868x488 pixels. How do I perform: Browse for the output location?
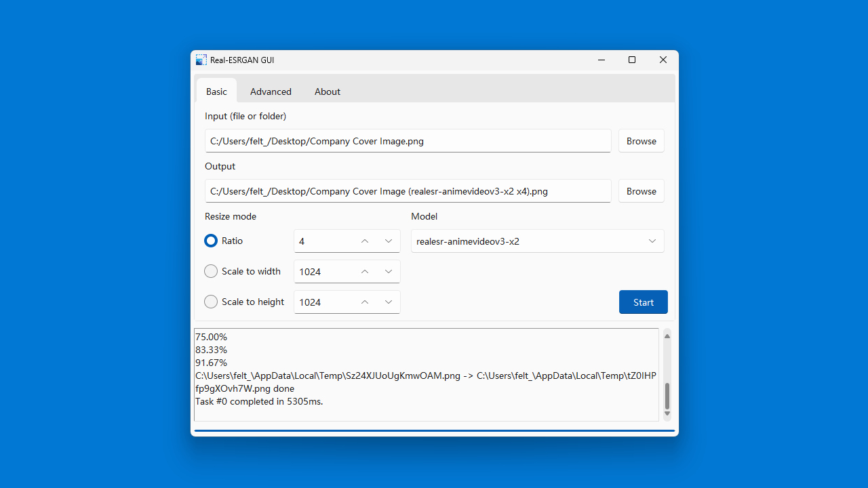pos(642,191)
